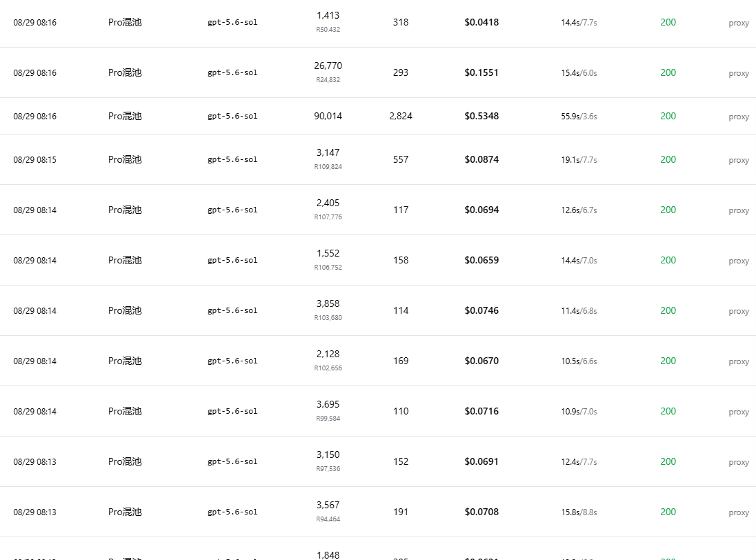Screen dimensions: 756x560
Task: Click gpt-5.6-sol in the $0.0659 row
Action: 232,260
